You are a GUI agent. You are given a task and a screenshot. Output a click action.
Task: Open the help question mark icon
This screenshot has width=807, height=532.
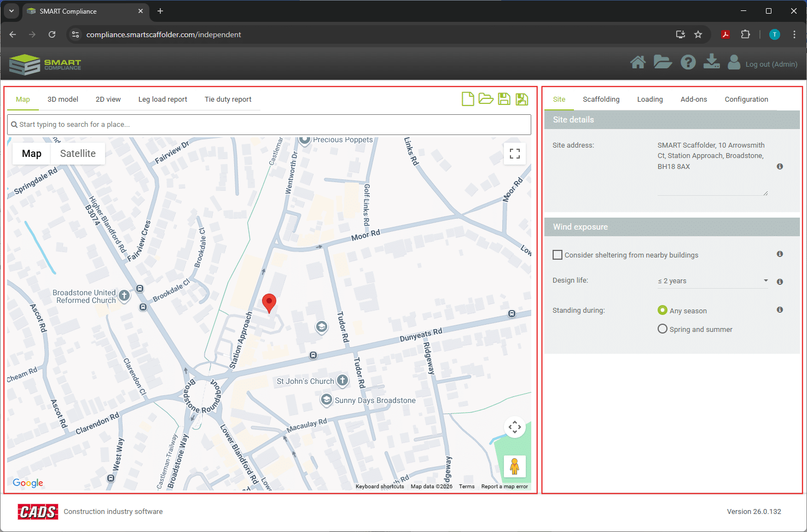[x=688, y=62]
